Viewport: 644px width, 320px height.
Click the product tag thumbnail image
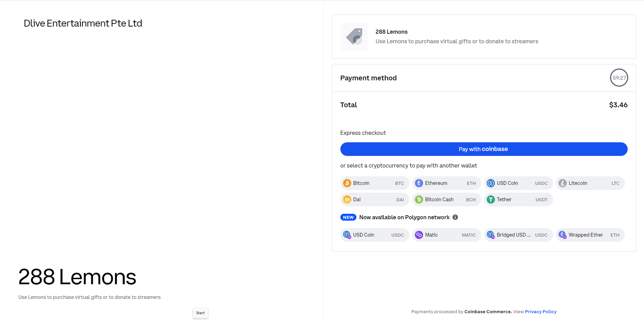coord(354,36)
